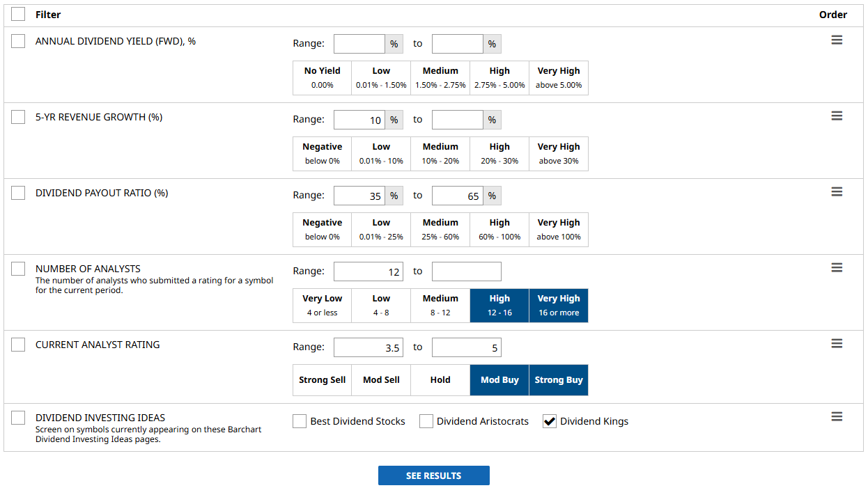
Task: Click the minimum dividend yield range input
Action: pyautogui.click(x=359, y=44)
